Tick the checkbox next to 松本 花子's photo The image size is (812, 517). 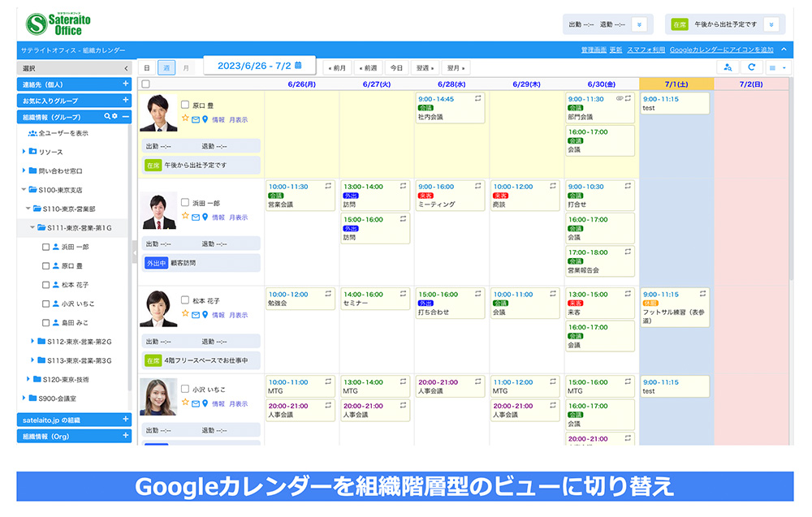pos(185,299)
